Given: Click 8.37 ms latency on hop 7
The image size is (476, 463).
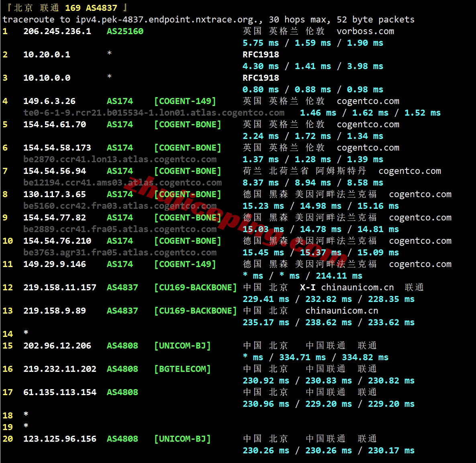Looking at the screenshot, I should (x=261, y=183).
